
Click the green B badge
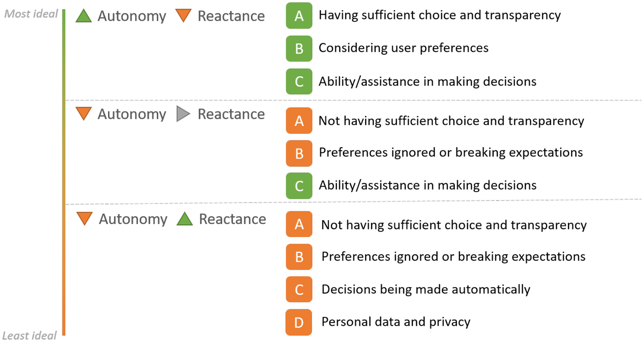tap(299, 48)
